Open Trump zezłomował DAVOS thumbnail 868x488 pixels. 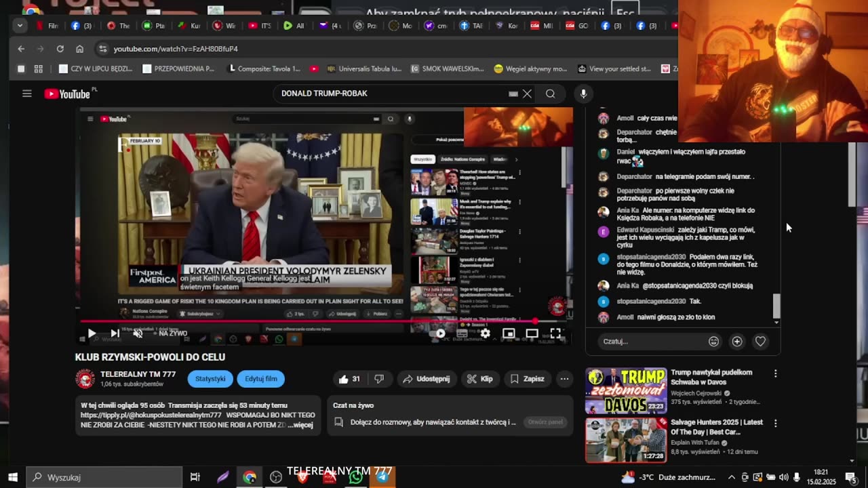coord(626,390)
